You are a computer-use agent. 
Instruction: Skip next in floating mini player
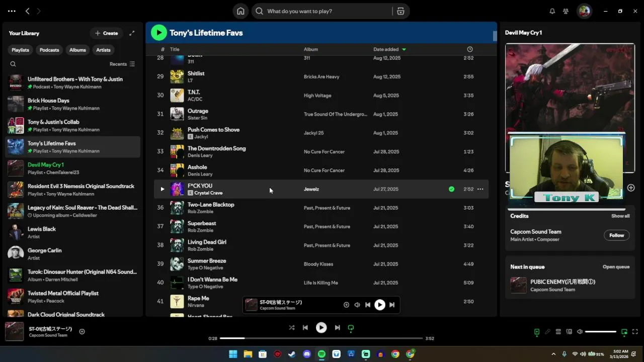392,305
